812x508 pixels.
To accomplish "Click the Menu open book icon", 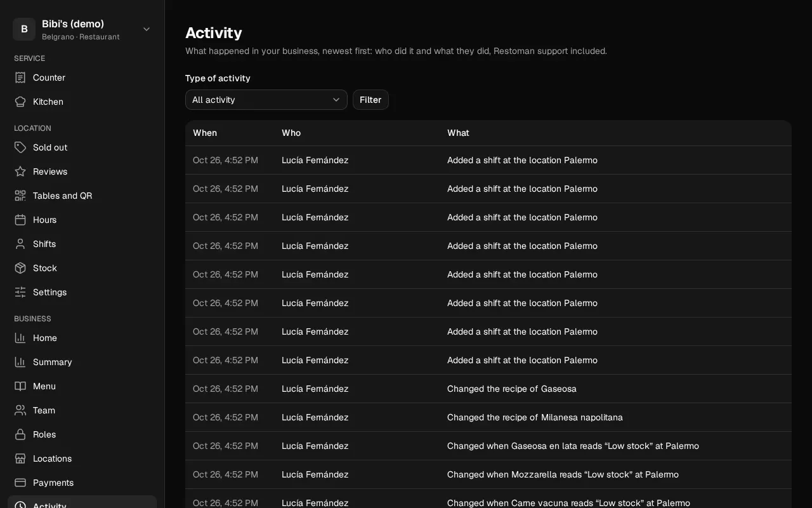I will pyautogui.click(x=20, y=386).
